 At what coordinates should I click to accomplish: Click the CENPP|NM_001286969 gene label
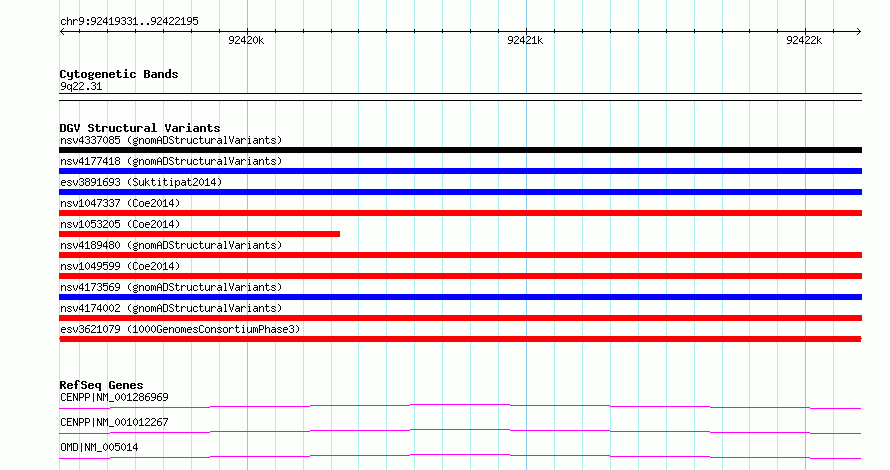(x=114, y=397)
